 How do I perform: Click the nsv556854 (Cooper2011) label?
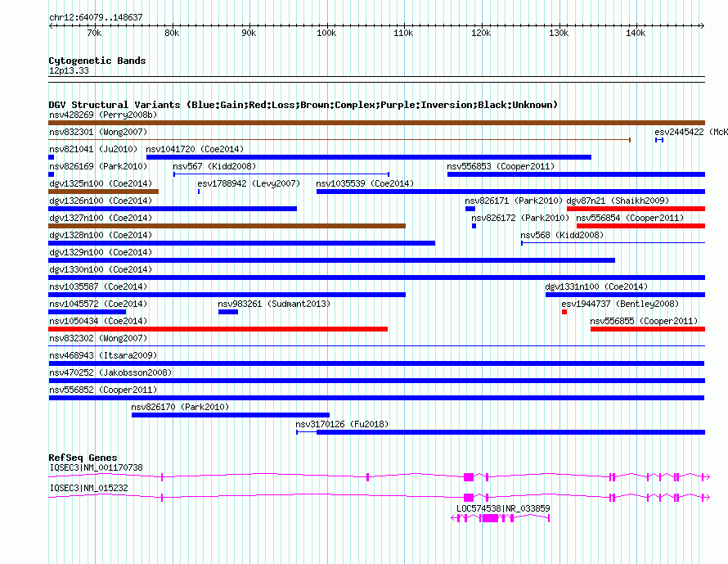point(630,218)
